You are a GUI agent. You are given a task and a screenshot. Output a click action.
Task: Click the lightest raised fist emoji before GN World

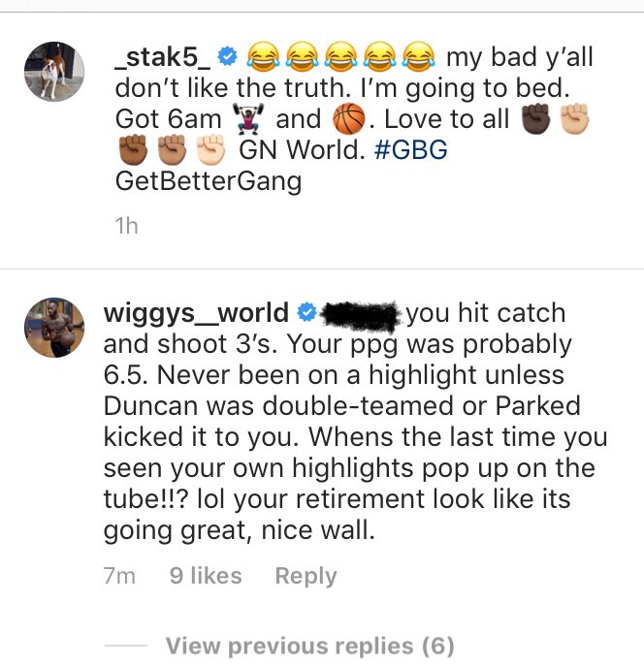(210, 149)
